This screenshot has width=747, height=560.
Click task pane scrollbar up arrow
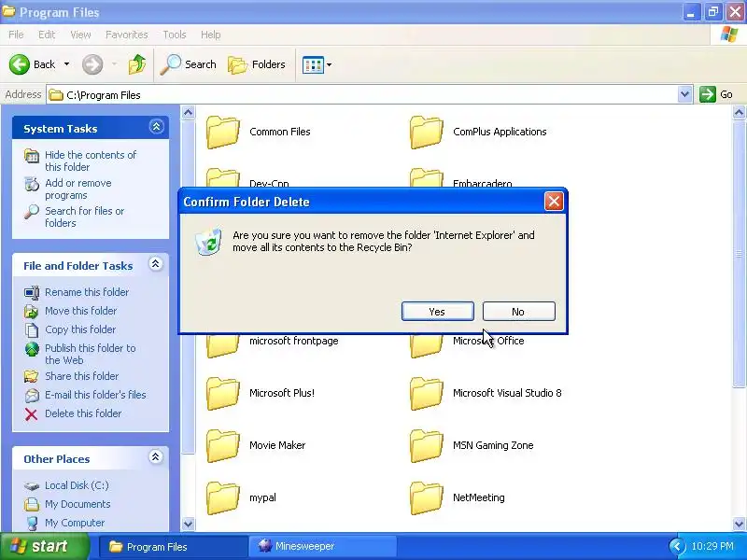(x=189, y=113)
